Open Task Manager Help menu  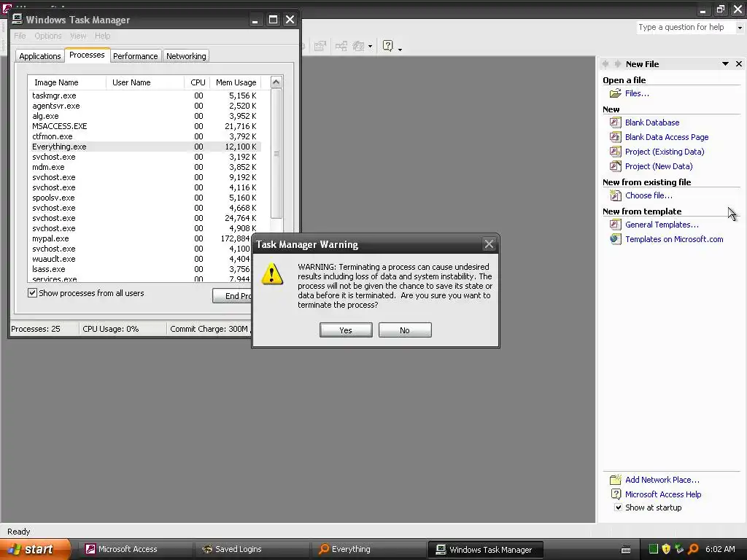tap(102, 36)
